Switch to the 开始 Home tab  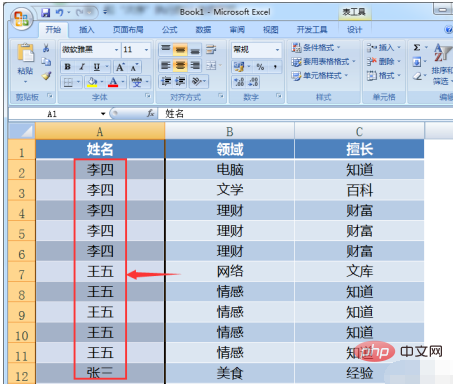click(53, 30)
